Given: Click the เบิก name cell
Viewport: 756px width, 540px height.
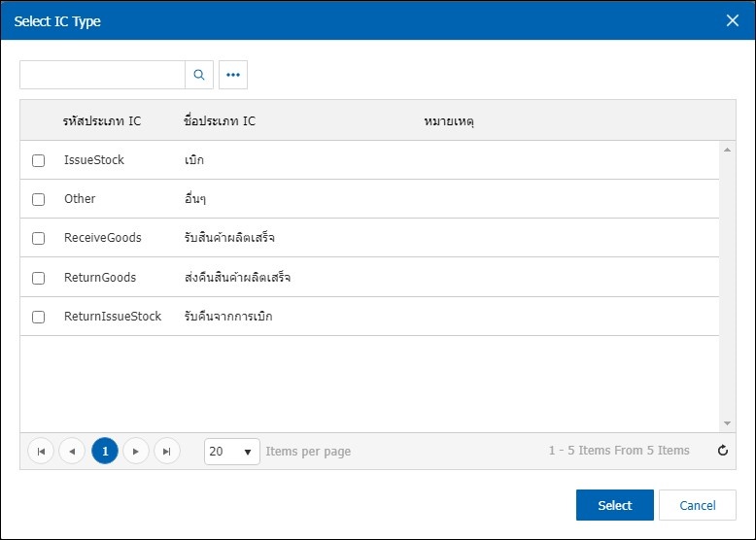Looking at the screenshot, I should (194, 160).
